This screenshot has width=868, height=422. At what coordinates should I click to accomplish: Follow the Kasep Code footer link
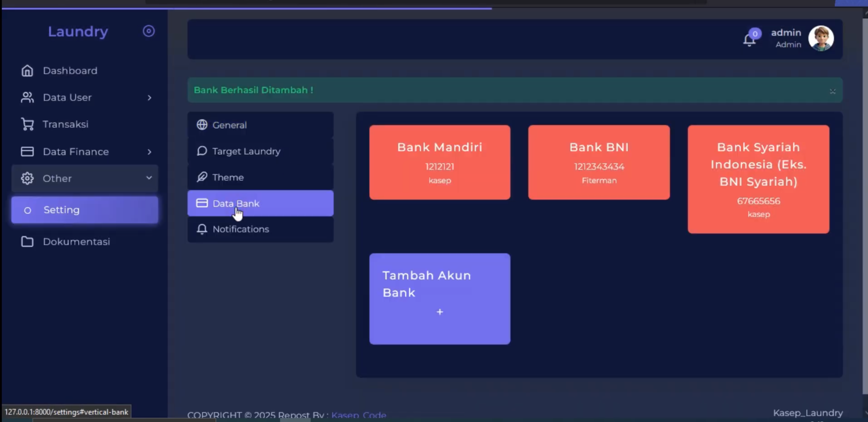(359, 415)
